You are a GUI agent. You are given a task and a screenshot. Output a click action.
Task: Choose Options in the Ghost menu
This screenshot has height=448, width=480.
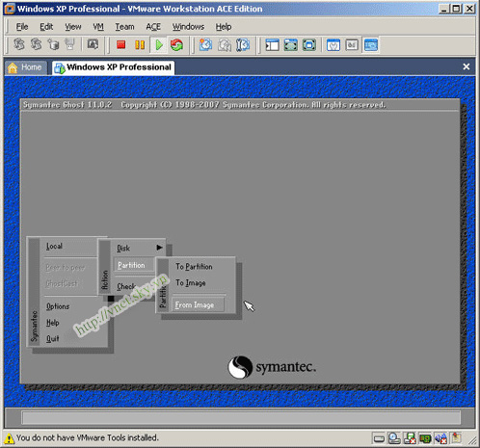pyautogui.click(x=58, y=306)
